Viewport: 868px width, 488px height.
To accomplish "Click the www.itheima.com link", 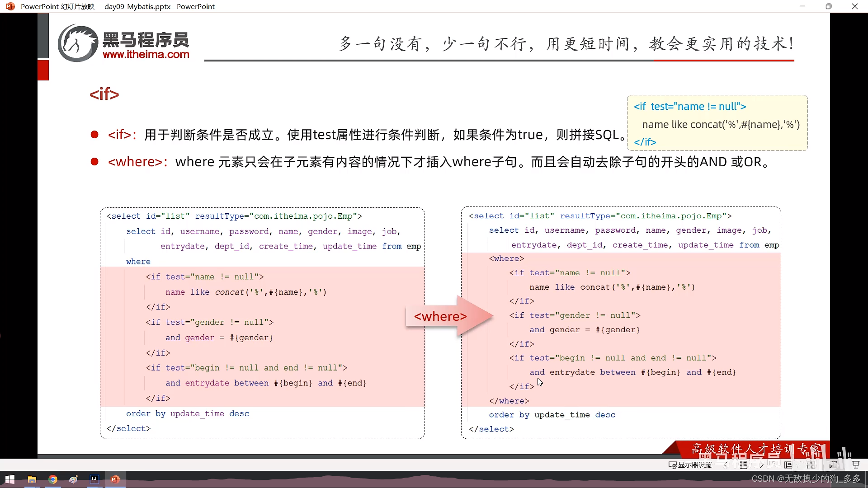I will point(146,55).
